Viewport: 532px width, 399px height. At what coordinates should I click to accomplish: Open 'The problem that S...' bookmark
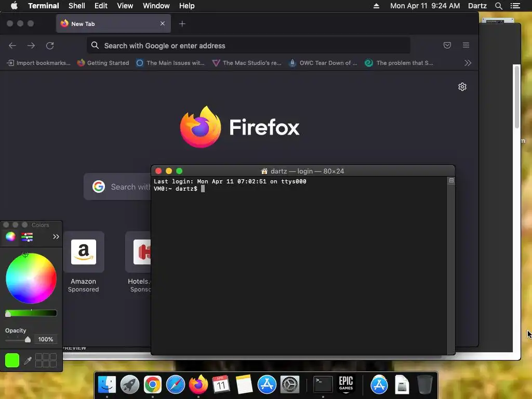[398, 63]
